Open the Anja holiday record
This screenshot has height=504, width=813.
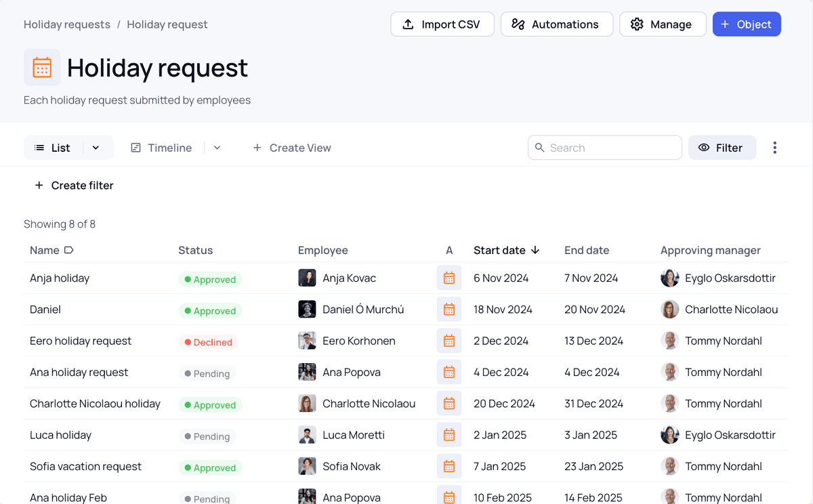pos(60,278)
